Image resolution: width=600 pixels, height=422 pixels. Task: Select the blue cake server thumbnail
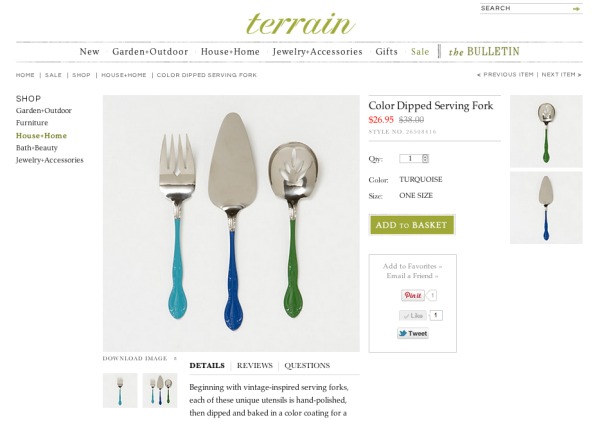546,208
